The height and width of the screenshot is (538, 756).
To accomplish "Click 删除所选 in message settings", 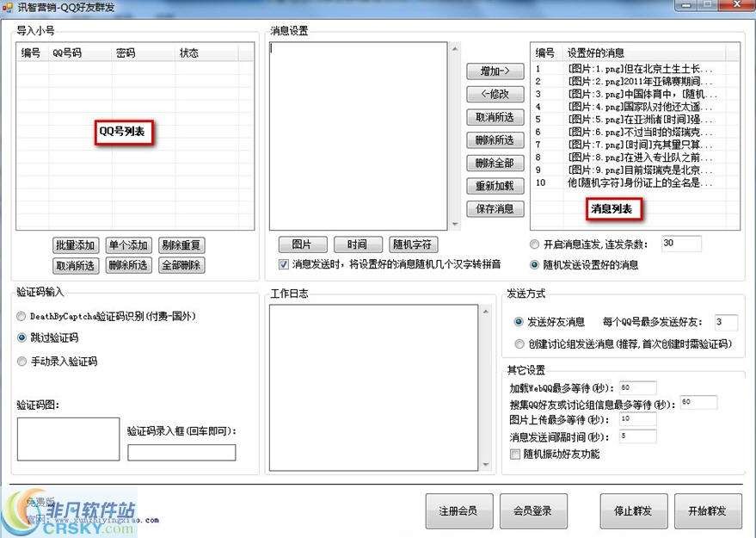I will tap(495, 140).
